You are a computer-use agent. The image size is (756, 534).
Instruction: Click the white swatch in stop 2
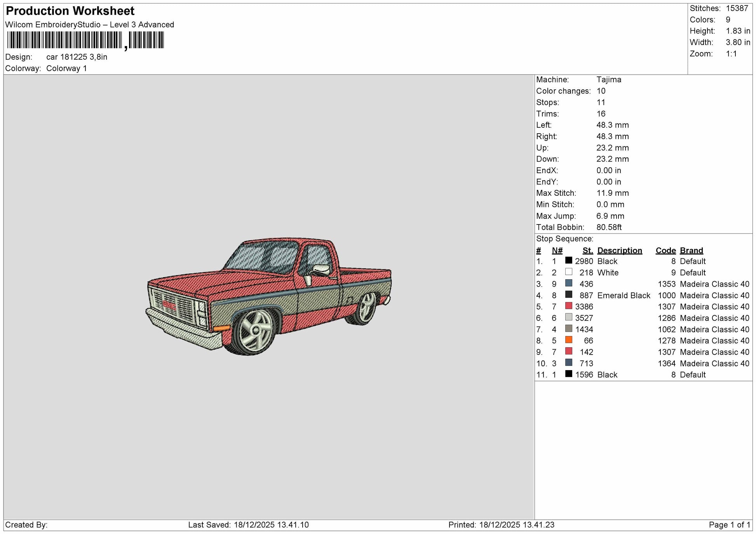click(x=568, y=272)
